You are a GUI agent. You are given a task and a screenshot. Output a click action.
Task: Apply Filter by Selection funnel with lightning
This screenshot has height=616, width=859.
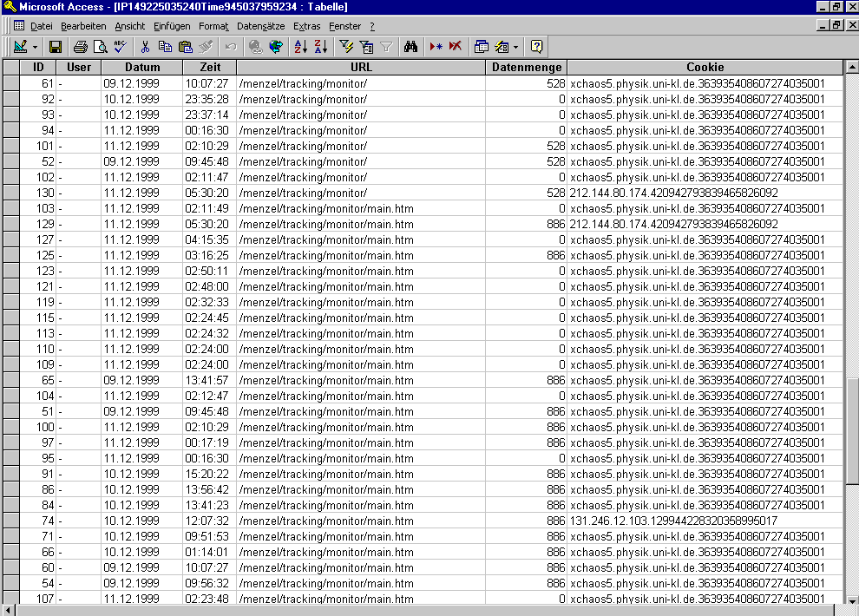coord(346,47)
